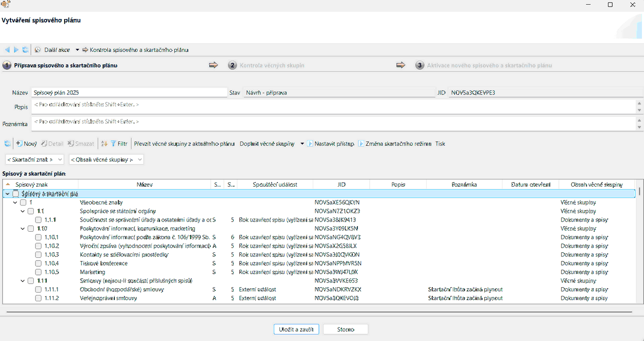
Task: Click the refresh icon in top toolbar
Action: [x=25, y=50]
